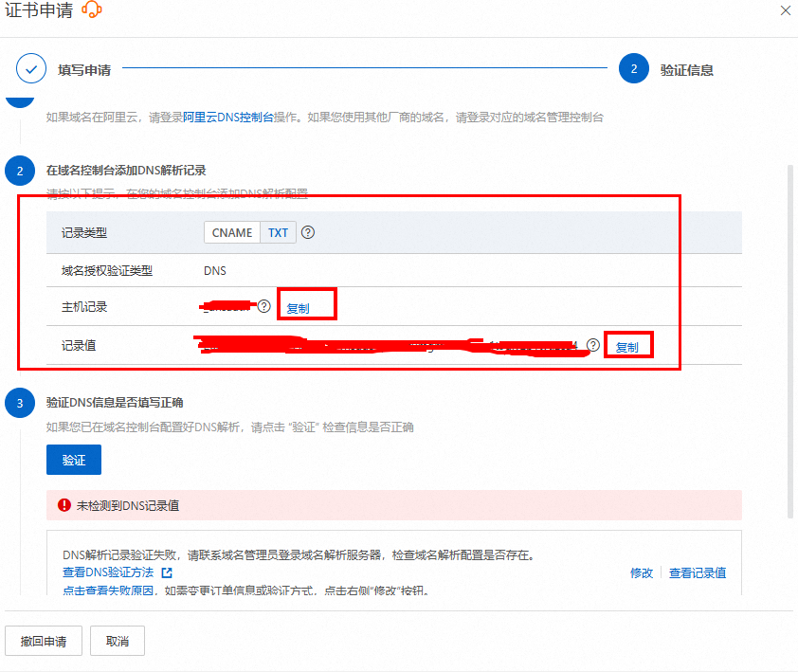The height and width of the screenshot is (672, 798).
Task: Click the customer service headset icon
Action: coord(92,10)
